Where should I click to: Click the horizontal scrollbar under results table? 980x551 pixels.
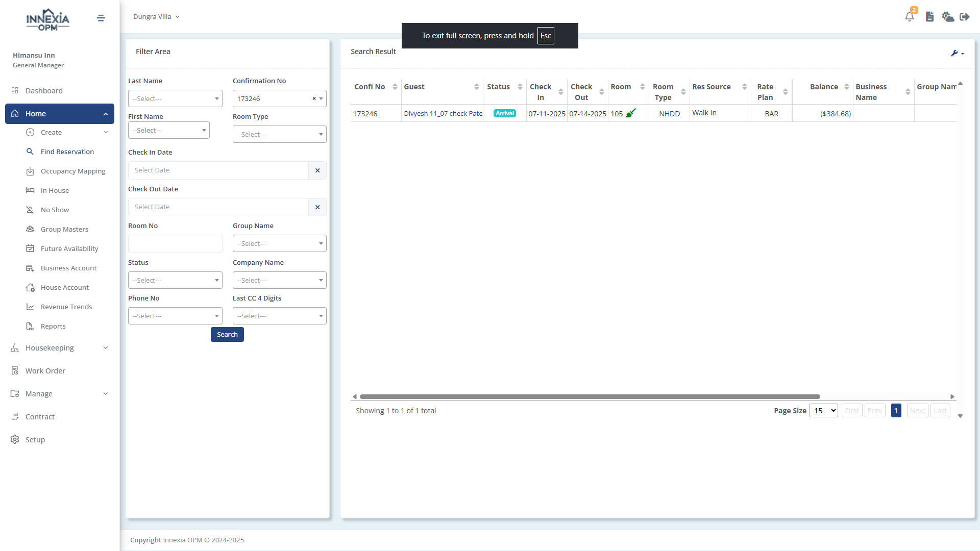point(590,396)
